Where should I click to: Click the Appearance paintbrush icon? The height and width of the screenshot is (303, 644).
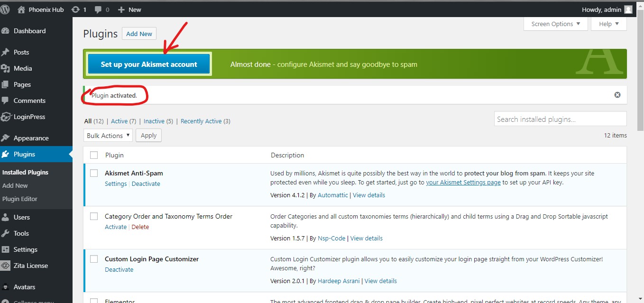click(x=6, y=138)
